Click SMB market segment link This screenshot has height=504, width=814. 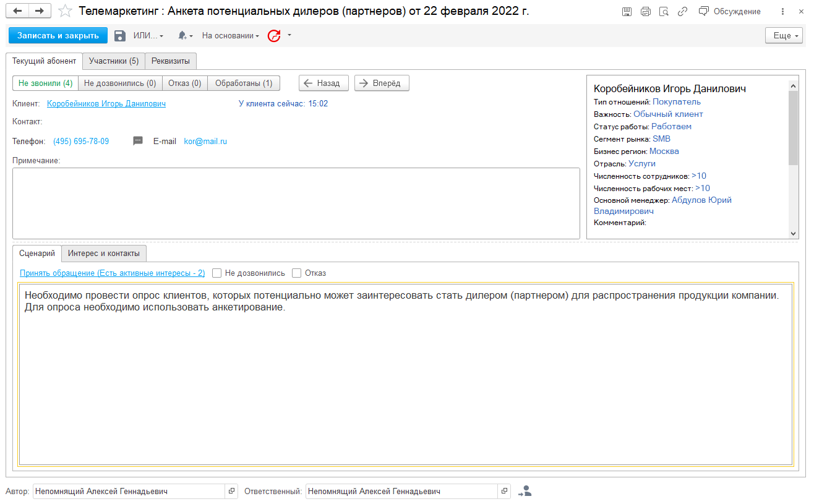pyautogui.click(x=661, y=139)
